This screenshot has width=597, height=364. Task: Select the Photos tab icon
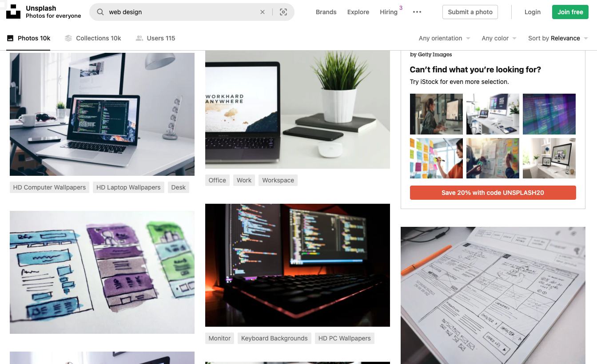click(10, 38)
